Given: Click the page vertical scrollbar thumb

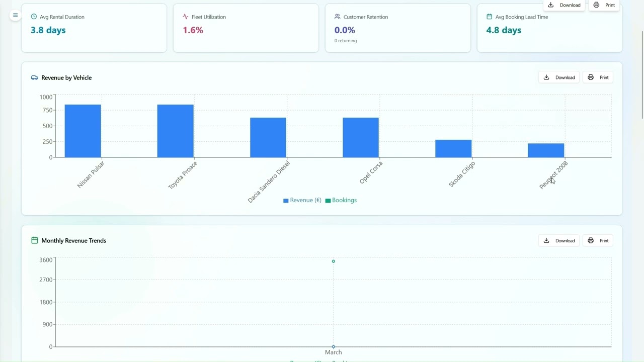Looking at the screenshot, I should 641,74.
